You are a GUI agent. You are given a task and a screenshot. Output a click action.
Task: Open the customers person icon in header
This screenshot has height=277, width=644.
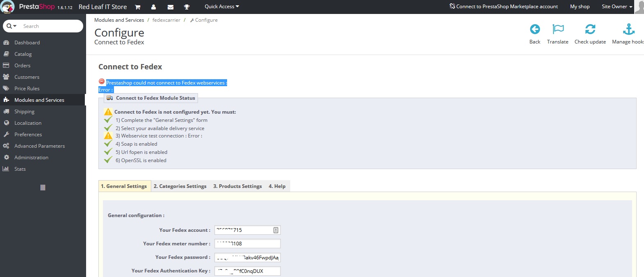(154, 7)
